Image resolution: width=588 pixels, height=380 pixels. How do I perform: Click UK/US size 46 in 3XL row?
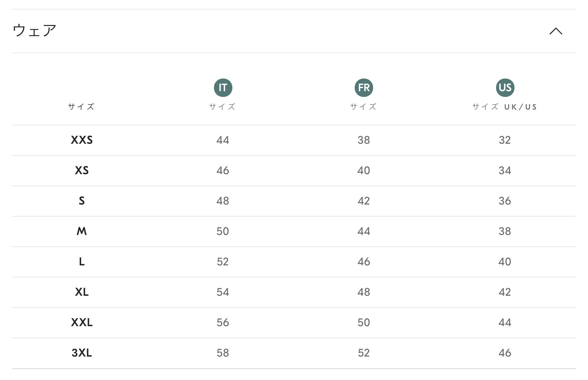505,353
